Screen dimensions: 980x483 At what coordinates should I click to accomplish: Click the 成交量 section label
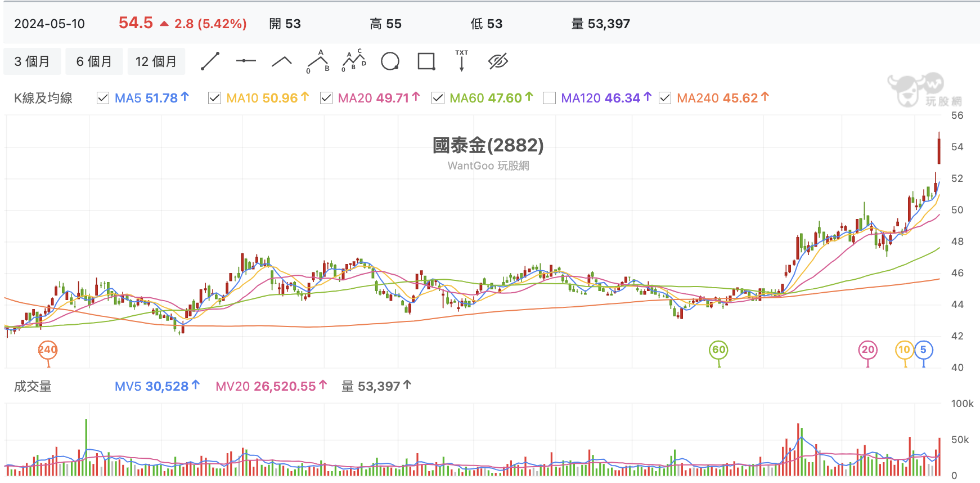(33, 386)
